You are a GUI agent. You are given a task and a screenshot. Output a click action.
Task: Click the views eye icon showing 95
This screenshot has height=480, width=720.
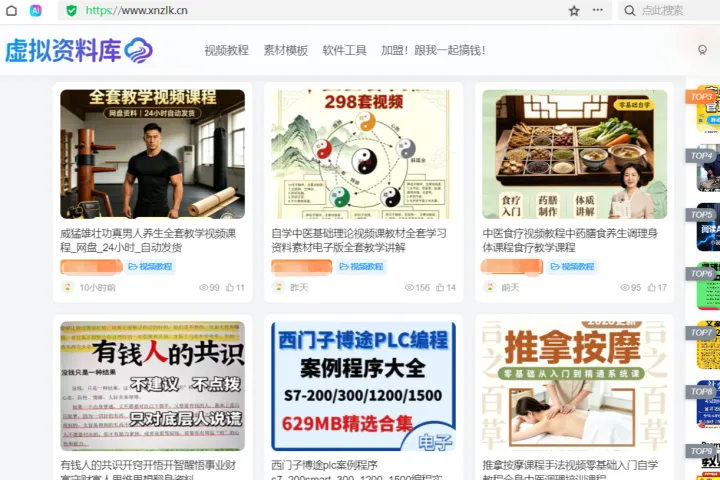pyautogui.click(x=624, y=288)
